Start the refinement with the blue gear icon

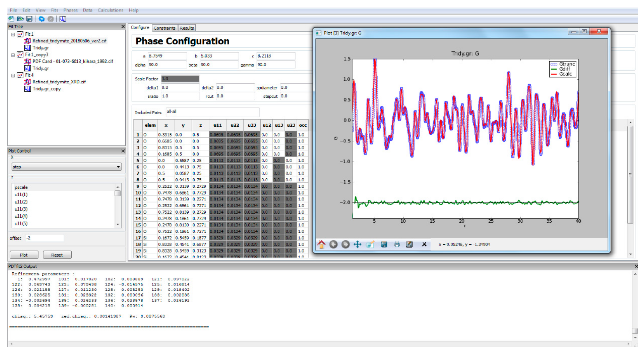(x=41, y=19)
